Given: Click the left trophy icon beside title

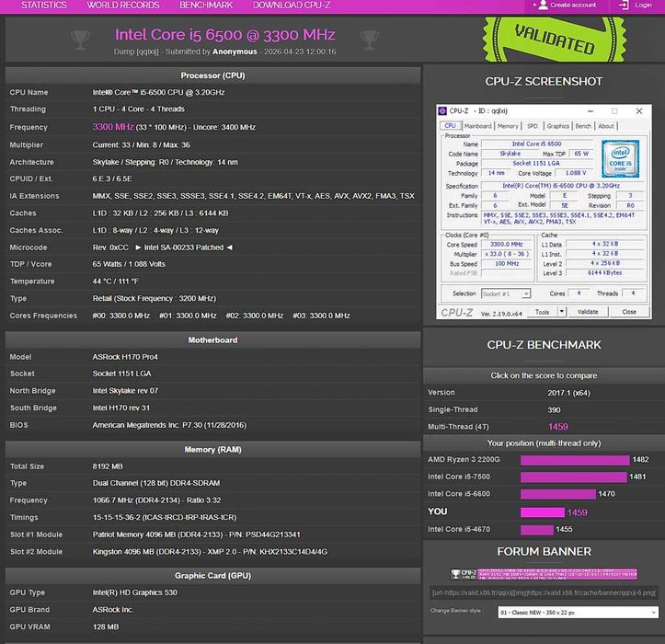Looking at the screenshot, I should click(80, 40).
